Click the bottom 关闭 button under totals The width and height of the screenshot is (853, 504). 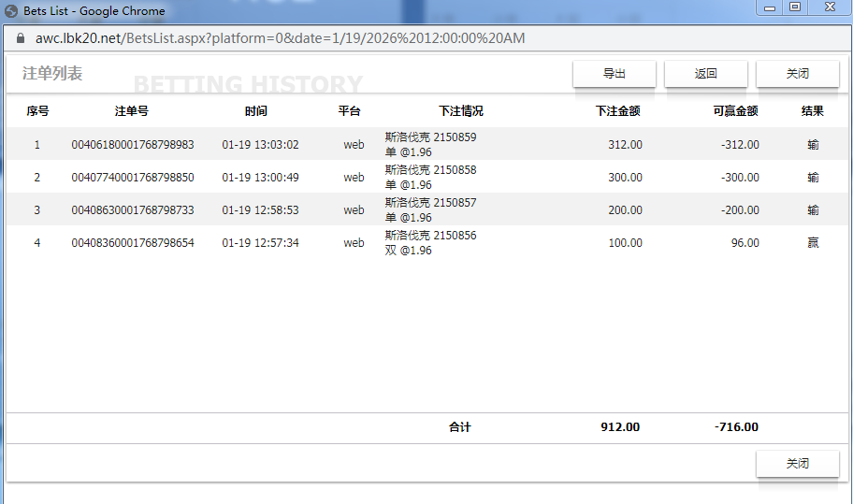point(798,463)
